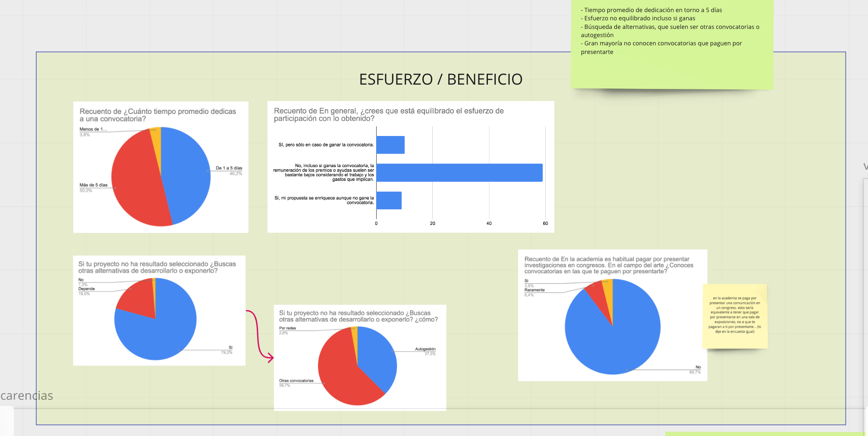Click the "¿Cuánto tiempo promedio dedicas" chart title
This screenshot has height=436, width=868.
point(158,115)
